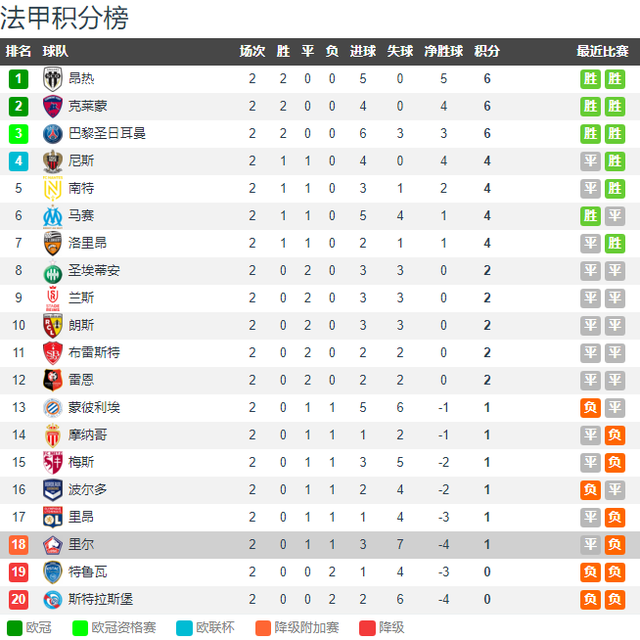Click the red 降级 legend swatch
The width and height of the screenshot is (640, 640).
coord(367,628)
